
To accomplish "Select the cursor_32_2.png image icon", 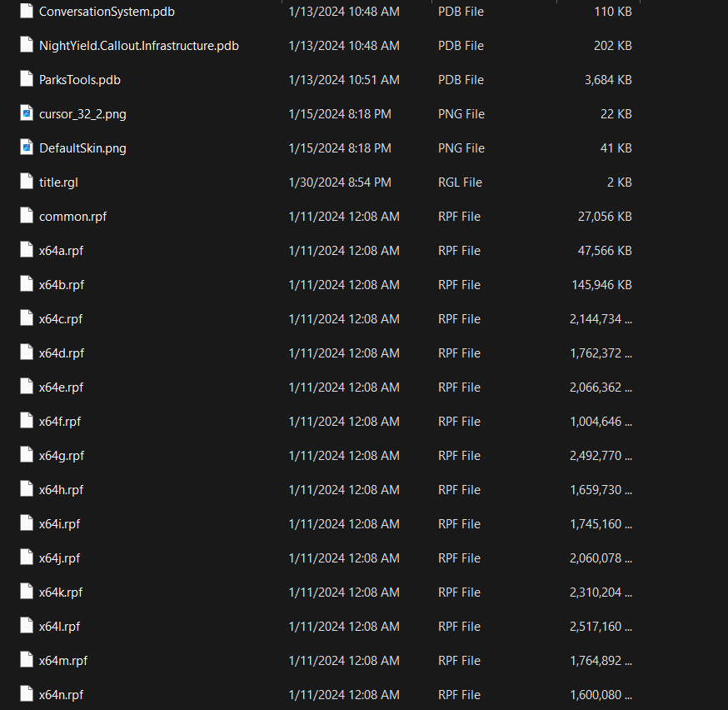I will click(26, 114).
